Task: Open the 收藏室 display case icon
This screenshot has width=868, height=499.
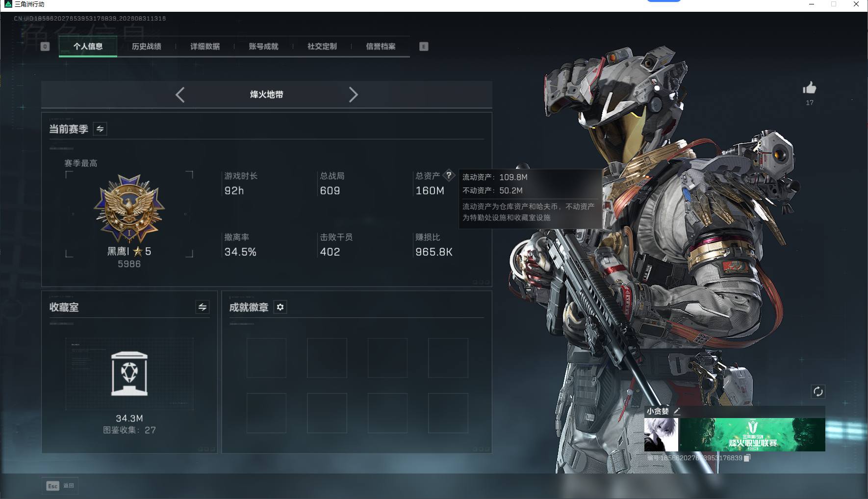Action: point(129,374)
